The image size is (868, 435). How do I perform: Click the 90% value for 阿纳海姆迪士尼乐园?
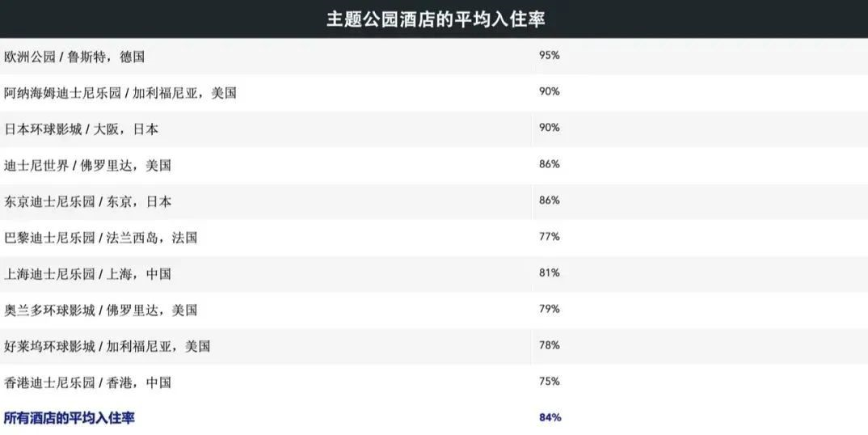click(549, 91)
